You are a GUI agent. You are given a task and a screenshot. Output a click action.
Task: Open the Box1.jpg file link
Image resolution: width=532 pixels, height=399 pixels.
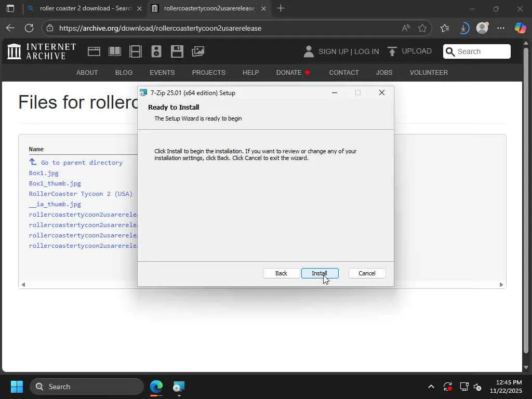[44, 173]
